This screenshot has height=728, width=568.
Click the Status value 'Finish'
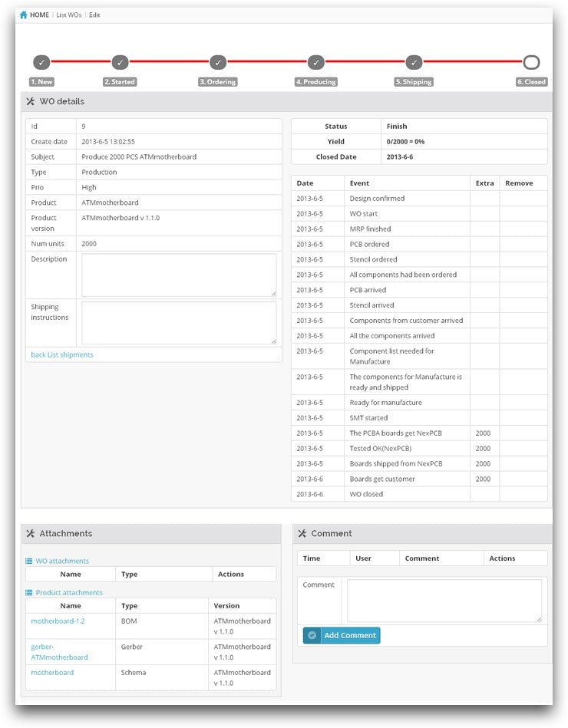coord(397,127)
